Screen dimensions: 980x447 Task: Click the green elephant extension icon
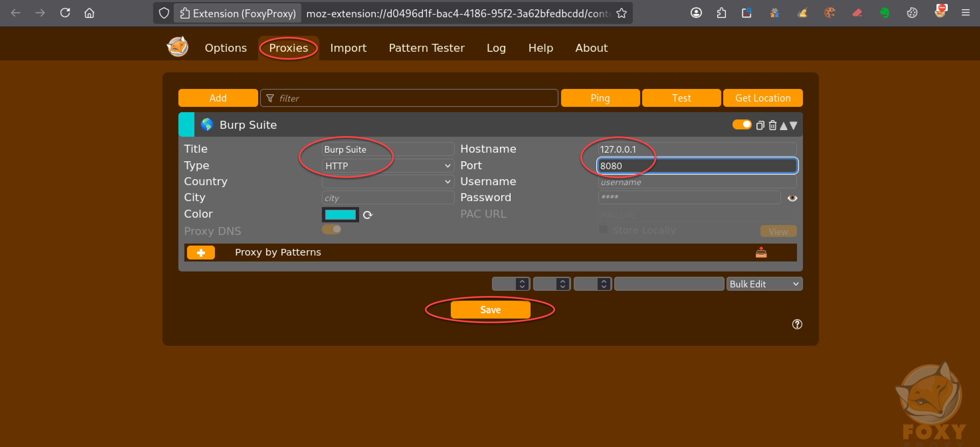[885, 13]
